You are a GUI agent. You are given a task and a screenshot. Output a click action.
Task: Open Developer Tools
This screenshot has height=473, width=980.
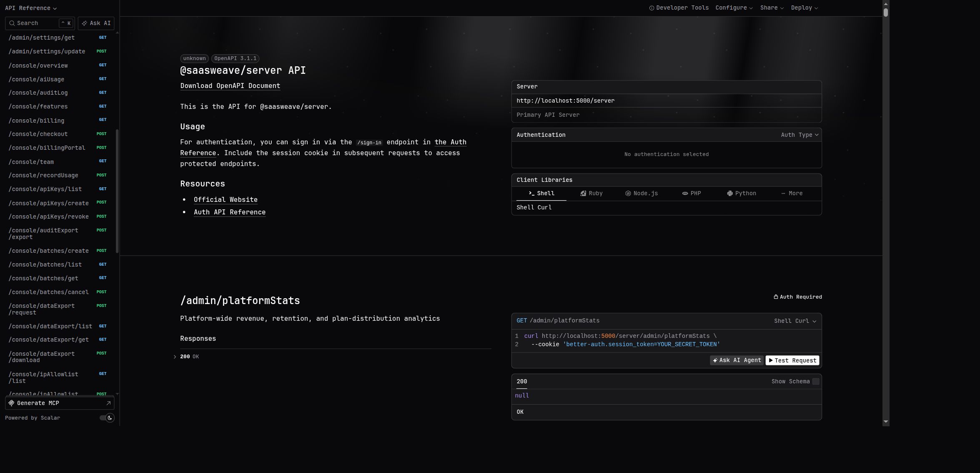click(x=679, y=8)
